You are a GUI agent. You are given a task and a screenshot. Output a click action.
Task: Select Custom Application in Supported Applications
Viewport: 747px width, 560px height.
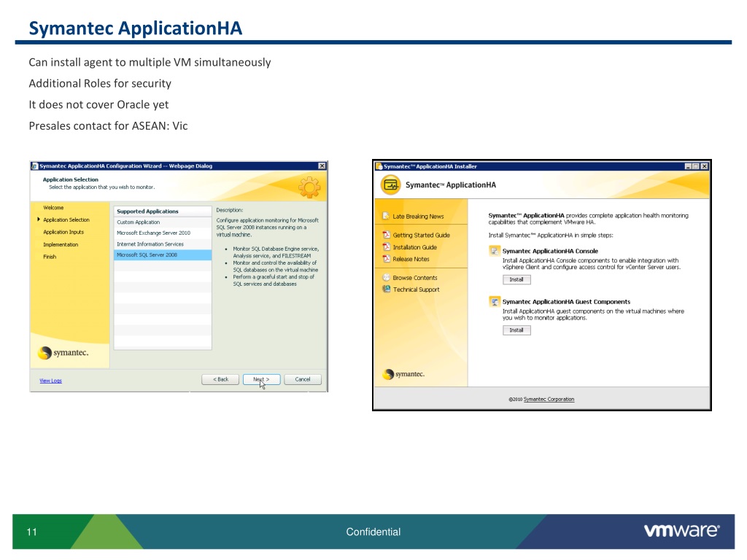[x=163, y=222]
